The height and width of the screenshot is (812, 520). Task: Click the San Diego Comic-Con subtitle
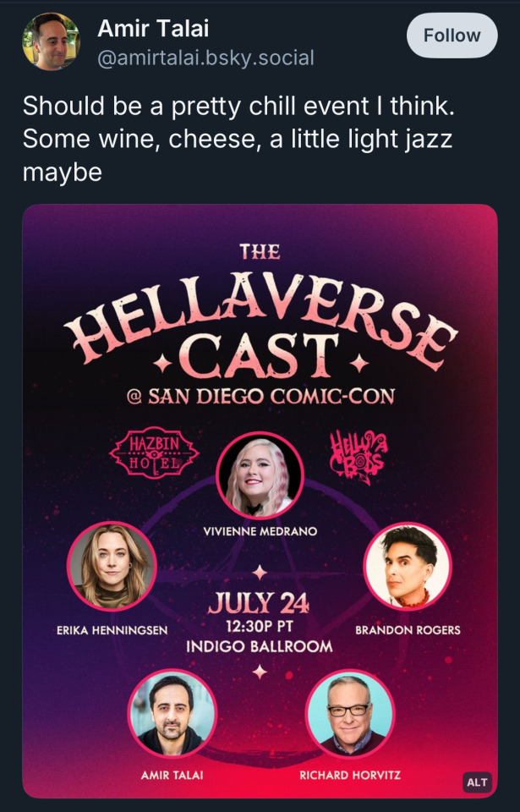260,396
